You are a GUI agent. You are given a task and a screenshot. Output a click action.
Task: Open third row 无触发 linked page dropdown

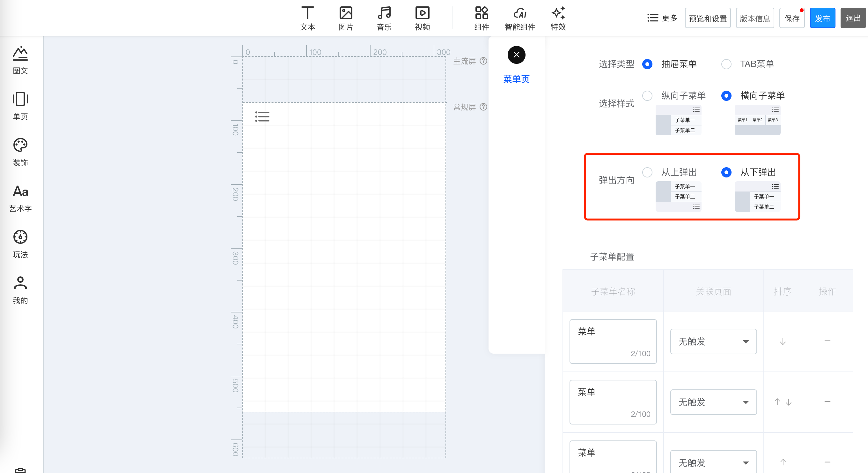coord(713,462)
